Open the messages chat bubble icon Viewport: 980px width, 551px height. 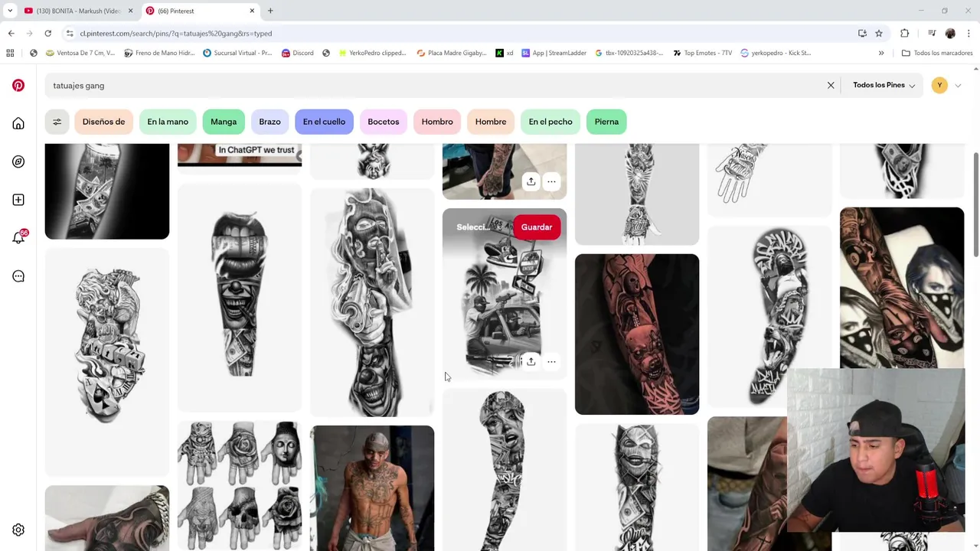18,276
